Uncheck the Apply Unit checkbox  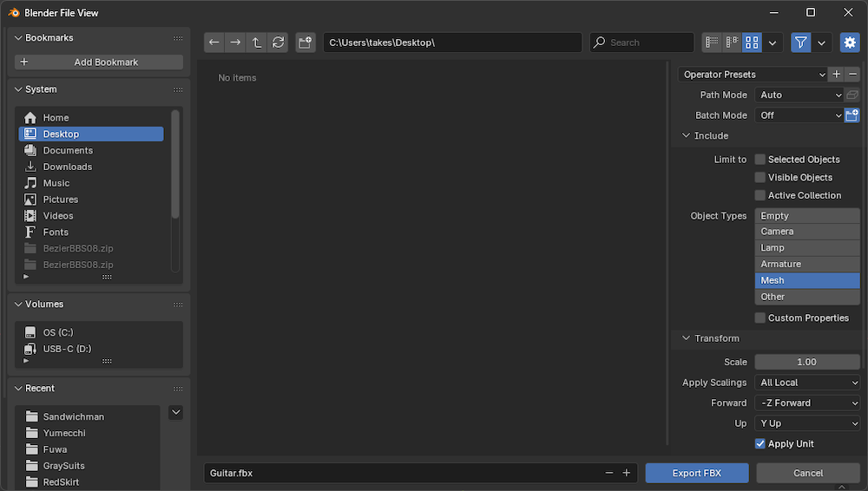[760, 444]
